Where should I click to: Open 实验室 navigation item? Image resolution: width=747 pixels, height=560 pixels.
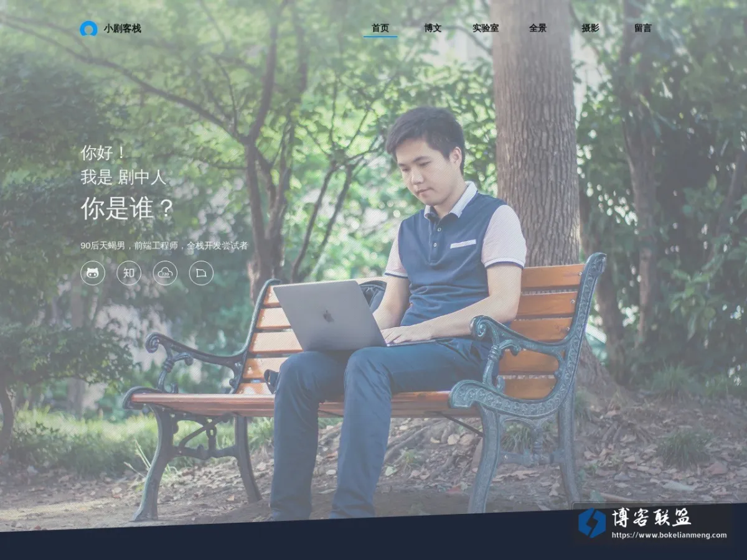[486, 28]
